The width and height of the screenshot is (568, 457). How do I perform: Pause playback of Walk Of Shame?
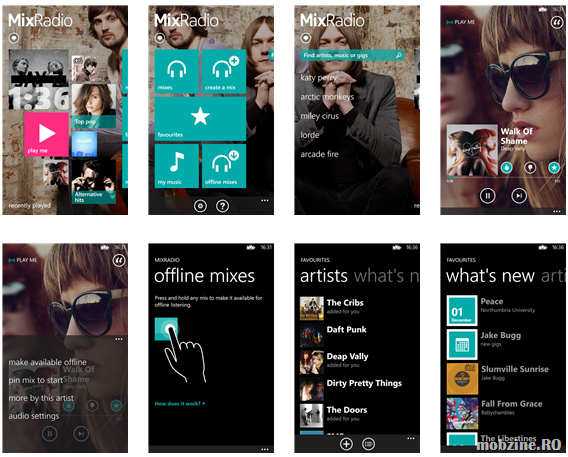click(x=488, y=196)
